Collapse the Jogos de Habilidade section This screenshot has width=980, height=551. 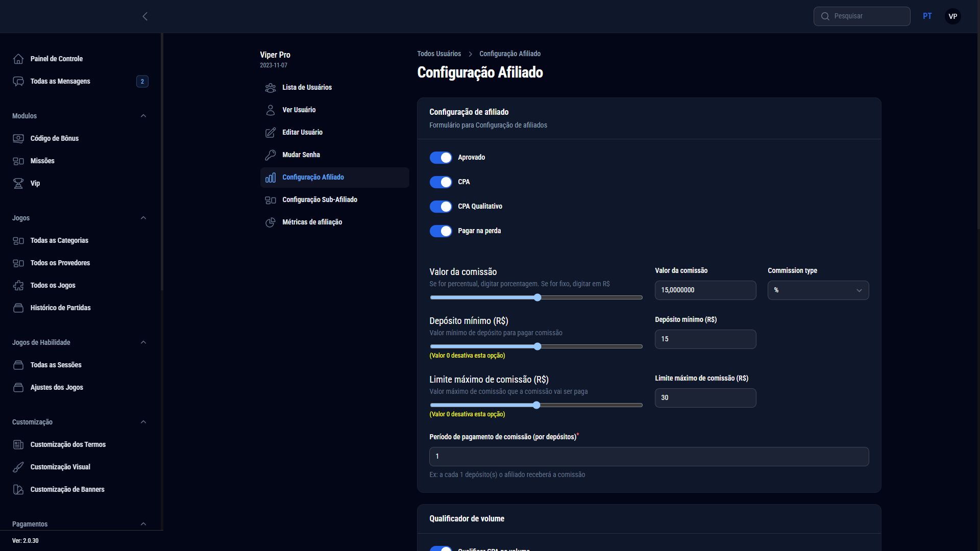click(143, 342)
